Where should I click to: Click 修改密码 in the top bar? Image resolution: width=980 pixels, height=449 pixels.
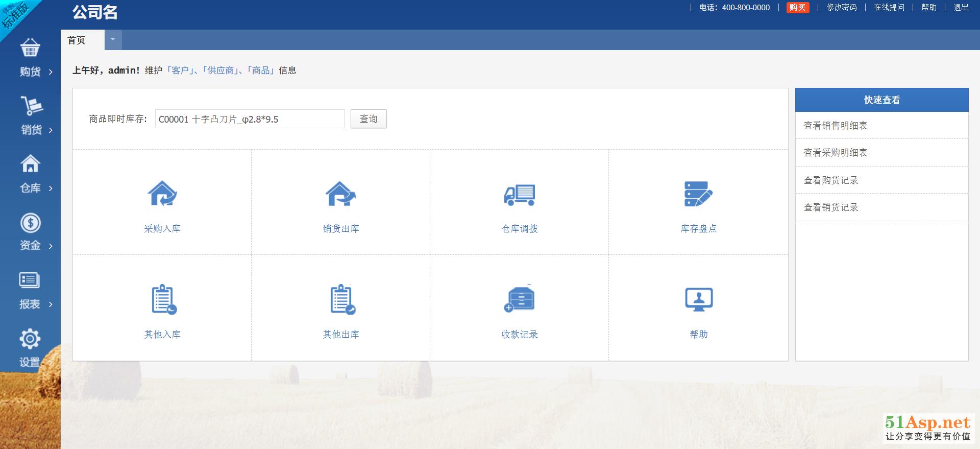pos(841,8)
